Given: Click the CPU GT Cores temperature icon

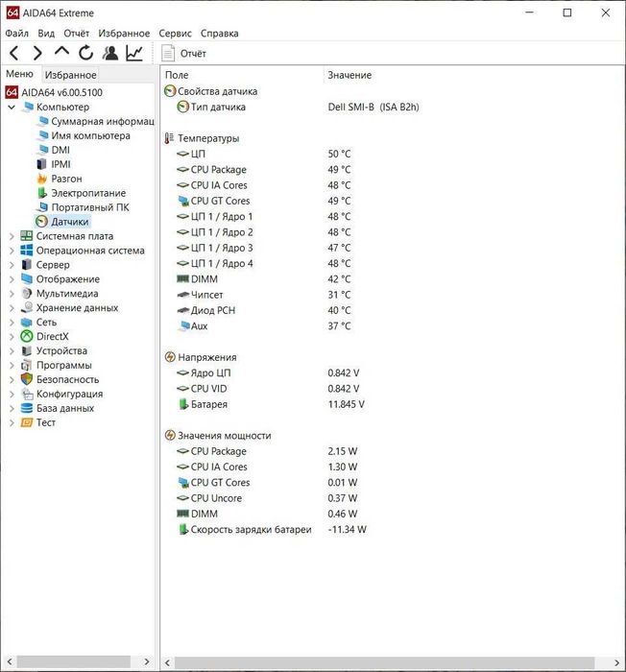Looking at the screenshot, I should (183, 201).
